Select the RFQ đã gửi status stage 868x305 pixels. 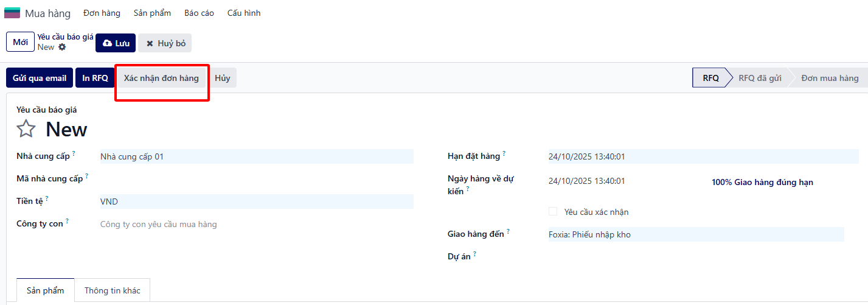click(x=760, y=78)
